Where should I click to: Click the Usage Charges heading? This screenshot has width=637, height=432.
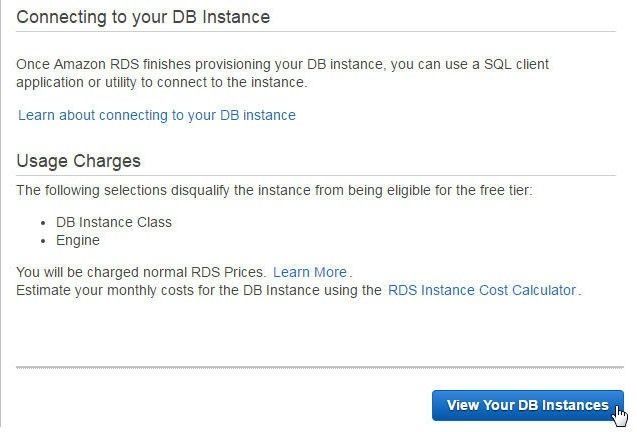coord(78,161)
